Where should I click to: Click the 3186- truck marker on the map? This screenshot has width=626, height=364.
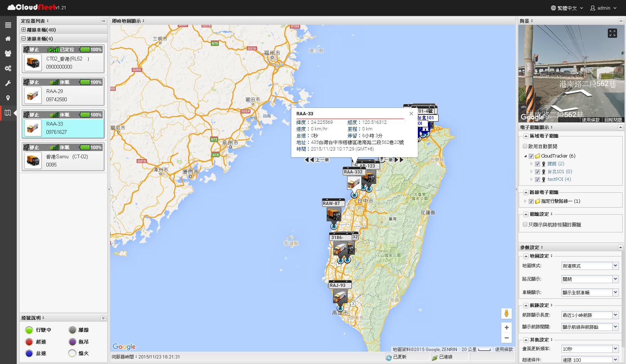point(340,248)
